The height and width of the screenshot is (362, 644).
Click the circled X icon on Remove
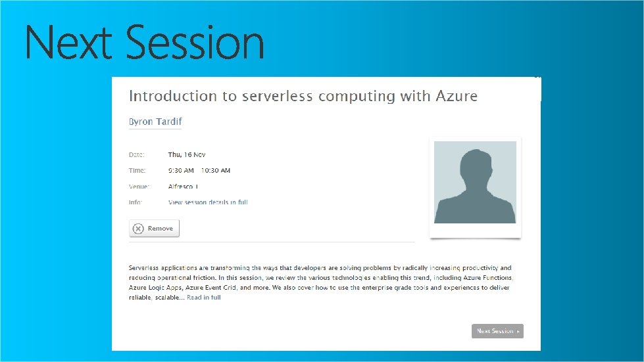138,229
